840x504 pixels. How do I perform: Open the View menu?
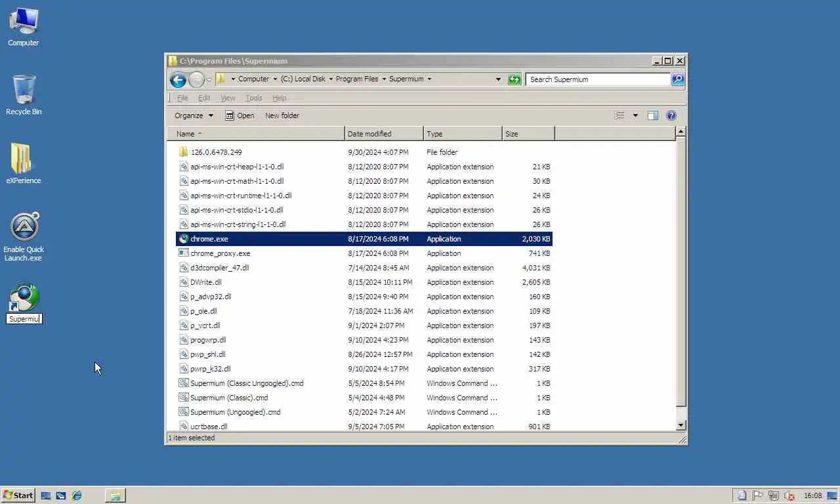pos(228,98)
